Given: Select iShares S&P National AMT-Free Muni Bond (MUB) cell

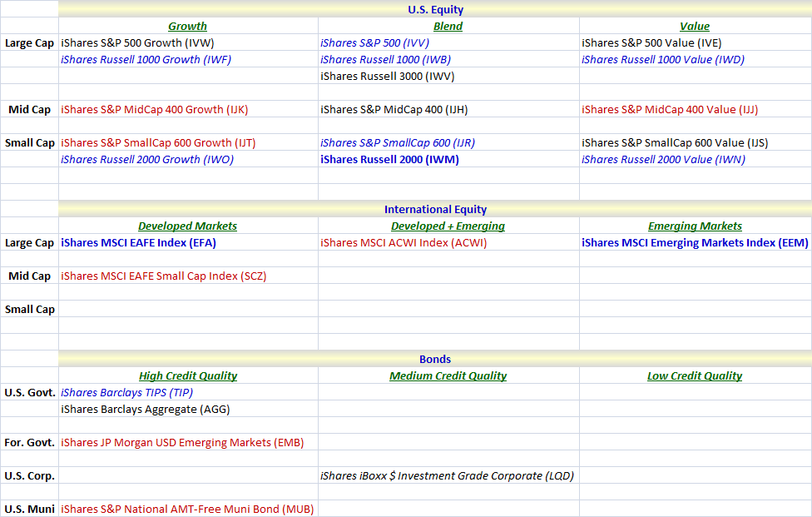Looking at the screenshot, I should 189,509.
